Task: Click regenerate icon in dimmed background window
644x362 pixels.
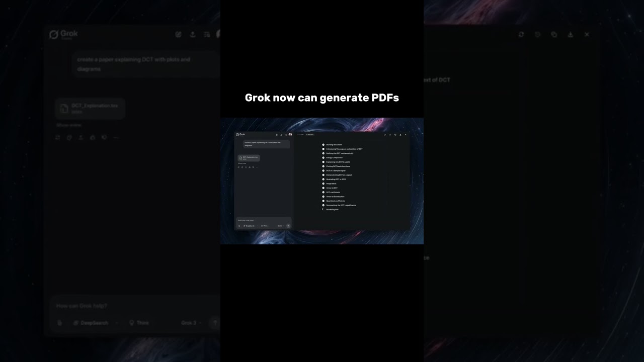Action: [x=58, y=137]
